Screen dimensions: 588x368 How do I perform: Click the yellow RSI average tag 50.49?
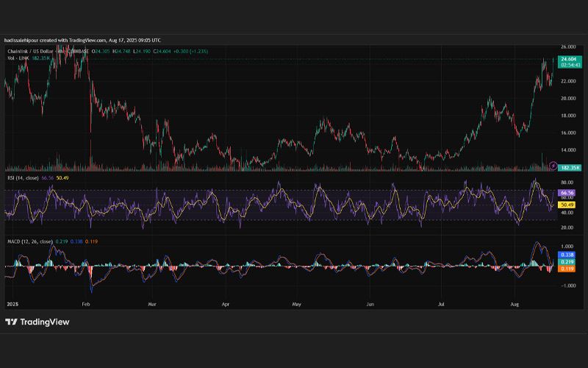point(567,205)
